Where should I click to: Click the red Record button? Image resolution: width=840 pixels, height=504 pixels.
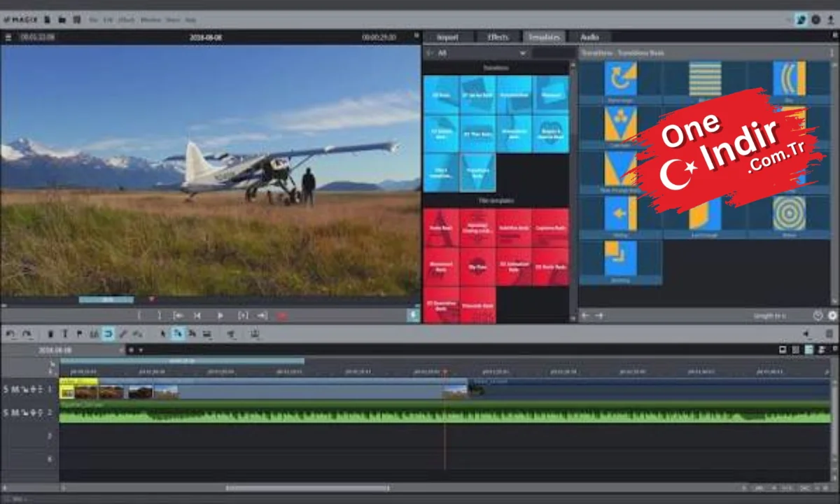click(282, 316)
